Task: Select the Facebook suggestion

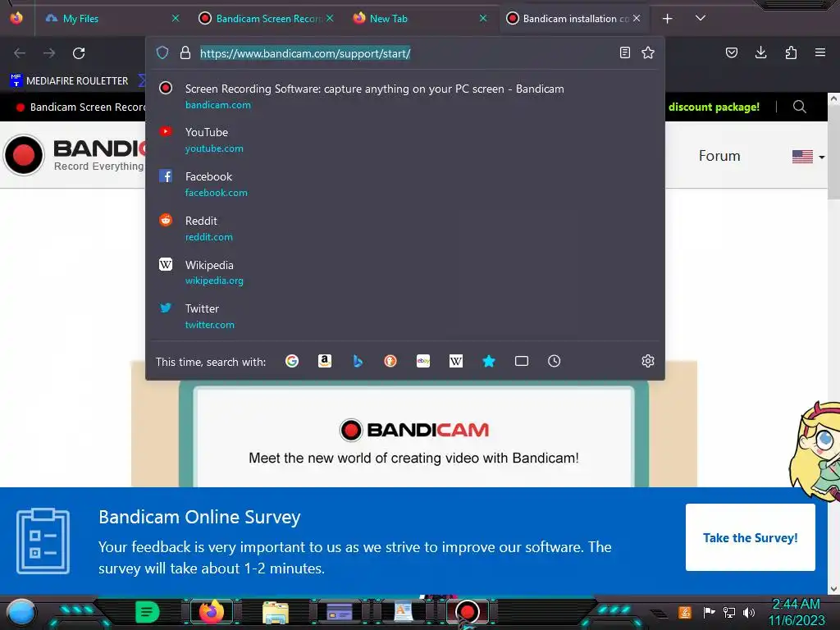Action: [x=405, y=185]
